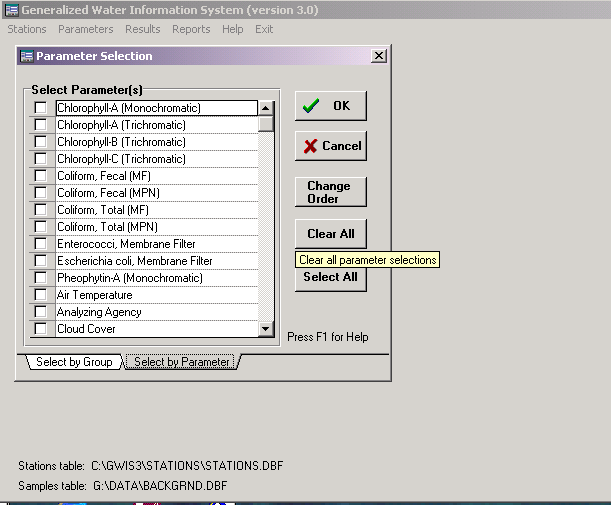
Task: Click the Generalized Water Information System app icon
Action: (x=11, y=10)
